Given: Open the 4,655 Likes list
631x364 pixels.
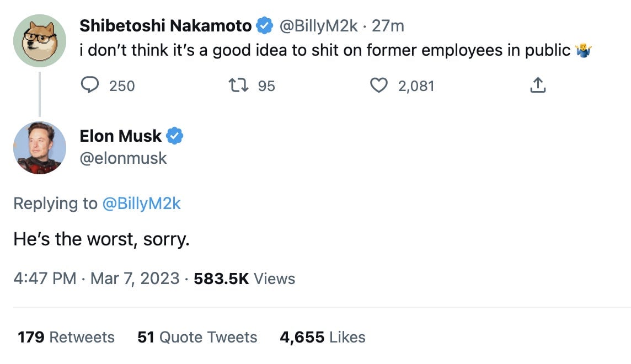Looking at the screenshot, I should [322, 337].
